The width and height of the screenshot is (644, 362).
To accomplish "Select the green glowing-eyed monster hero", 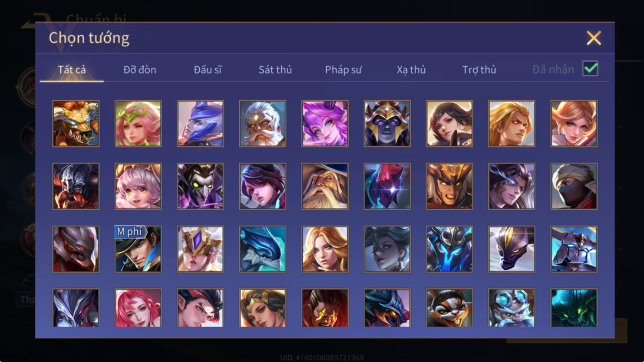I will point(574,308).
